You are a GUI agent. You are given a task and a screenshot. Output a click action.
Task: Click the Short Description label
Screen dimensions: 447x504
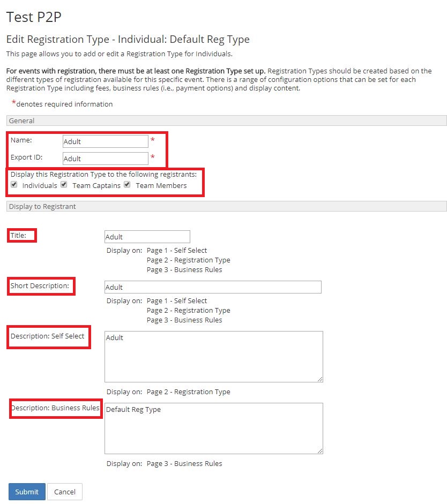click(40, 286)
